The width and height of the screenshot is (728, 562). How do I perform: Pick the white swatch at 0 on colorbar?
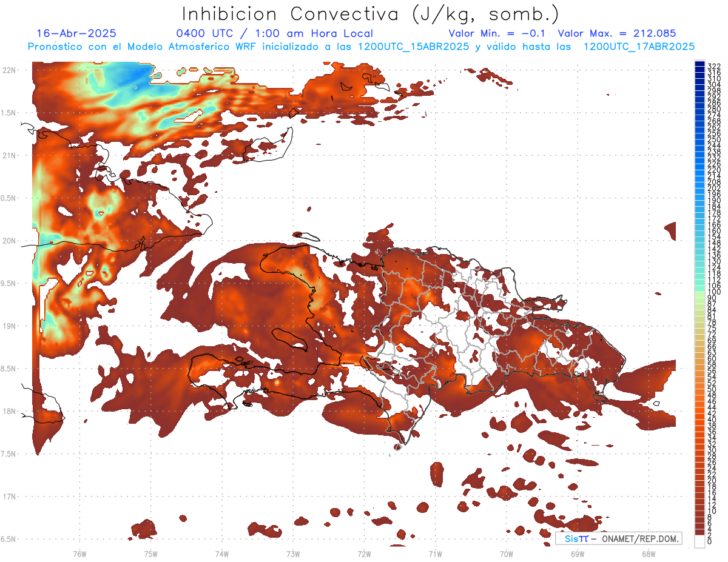click(699, 542)
